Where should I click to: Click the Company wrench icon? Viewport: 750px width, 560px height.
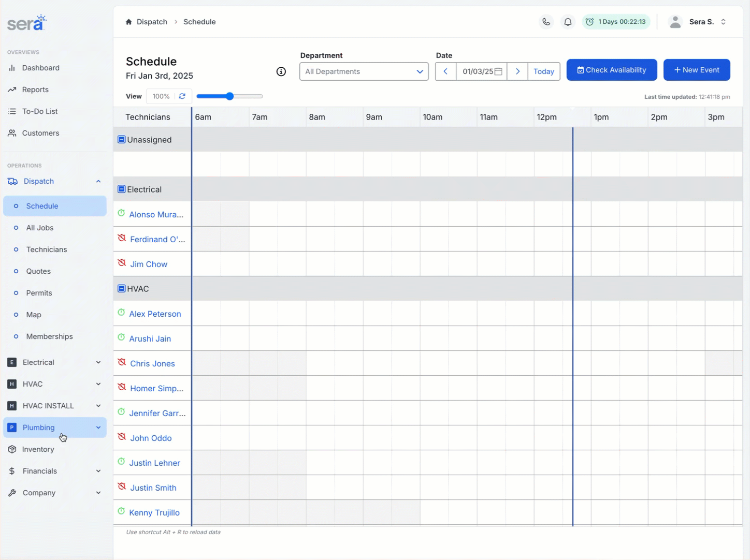click(x=12, y=493)
